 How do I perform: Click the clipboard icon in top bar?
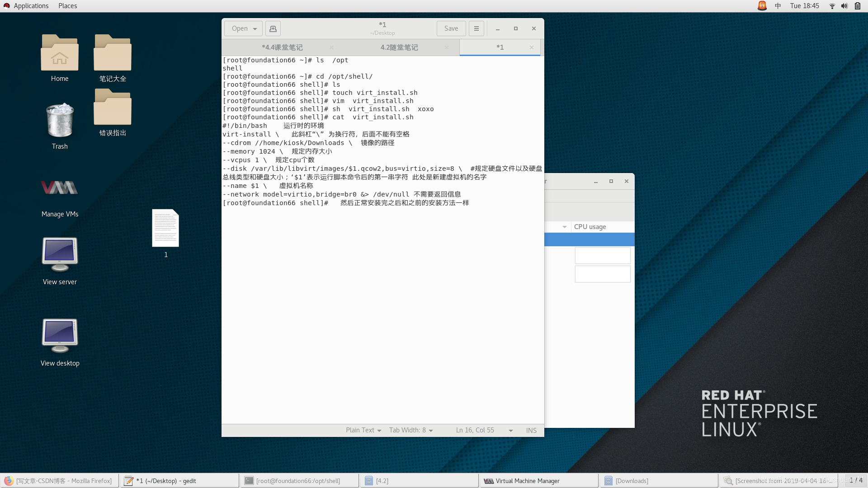(x=858, y=6)
